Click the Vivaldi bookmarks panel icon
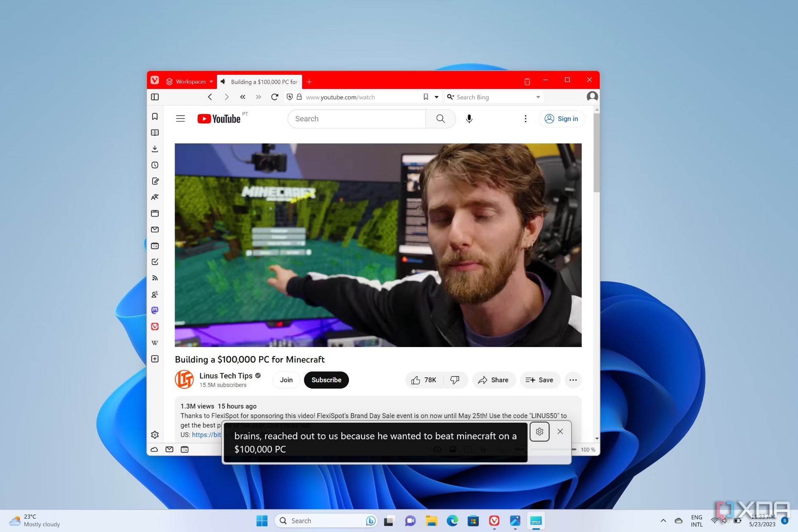 click(155, 116)
